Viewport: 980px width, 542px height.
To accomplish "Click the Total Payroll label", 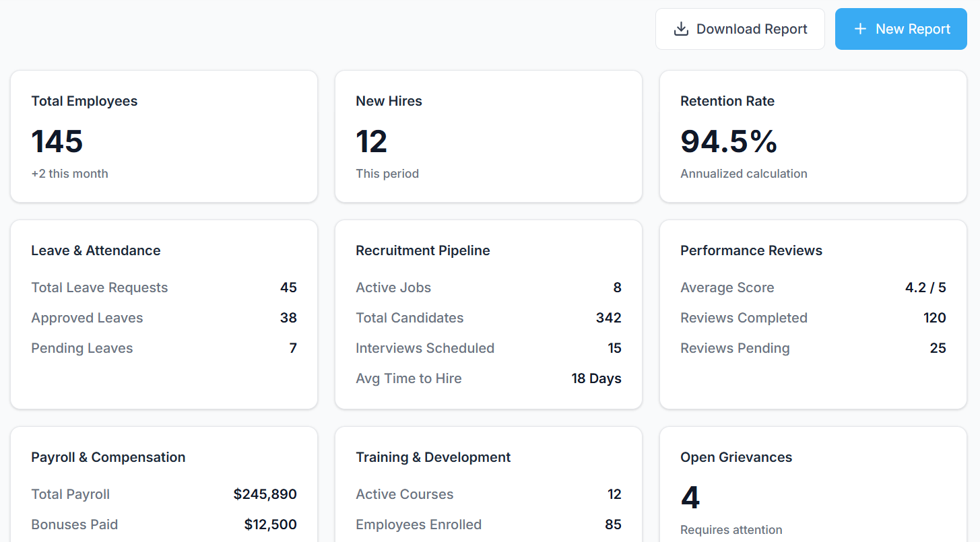I will 71,494.
